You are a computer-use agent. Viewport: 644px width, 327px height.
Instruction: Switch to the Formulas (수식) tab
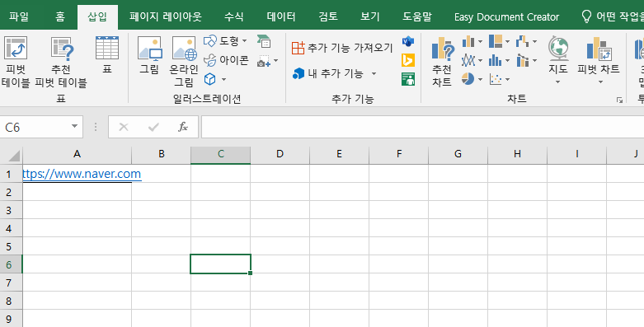[x=233, y=16]
